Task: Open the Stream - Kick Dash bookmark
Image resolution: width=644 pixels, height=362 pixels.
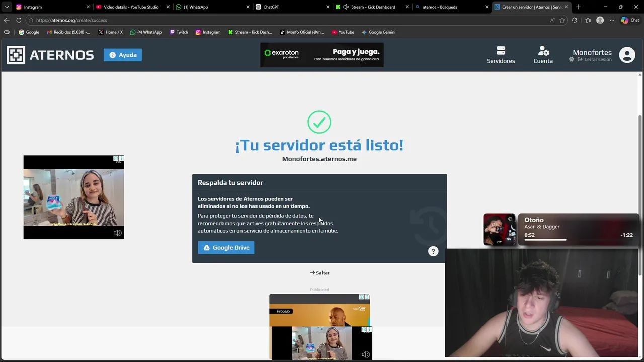Action: (250, 32)
